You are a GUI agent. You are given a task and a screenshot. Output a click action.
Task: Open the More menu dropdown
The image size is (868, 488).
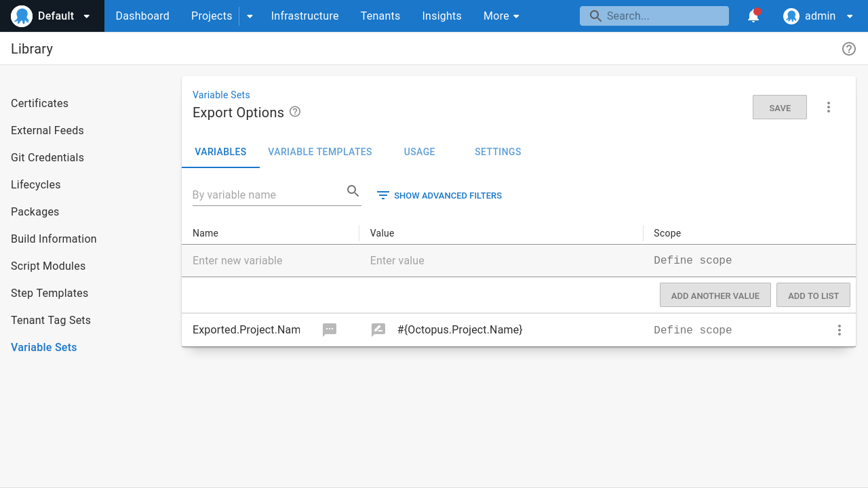click(x=501, y=16)
